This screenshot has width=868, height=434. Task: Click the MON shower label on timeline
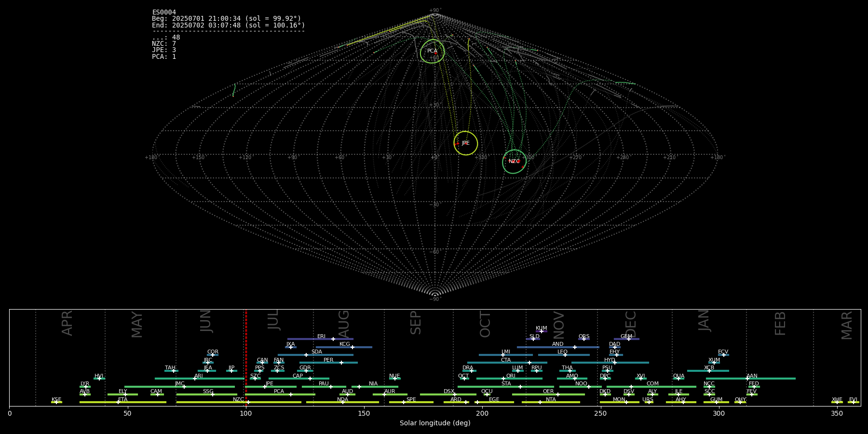619,400
